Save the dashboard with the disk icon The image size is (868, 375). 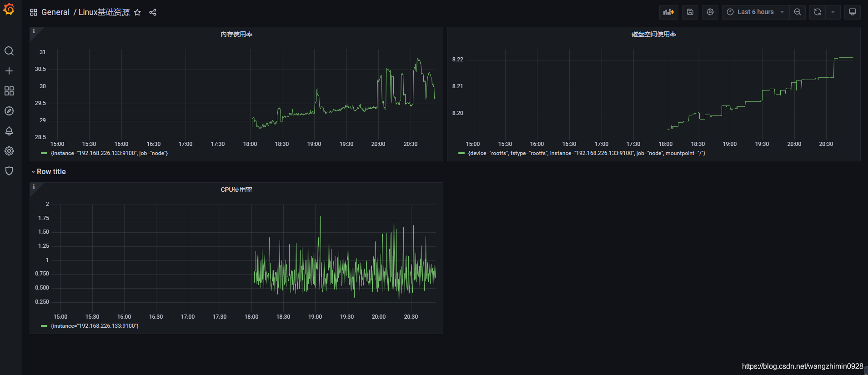(690, 12)
